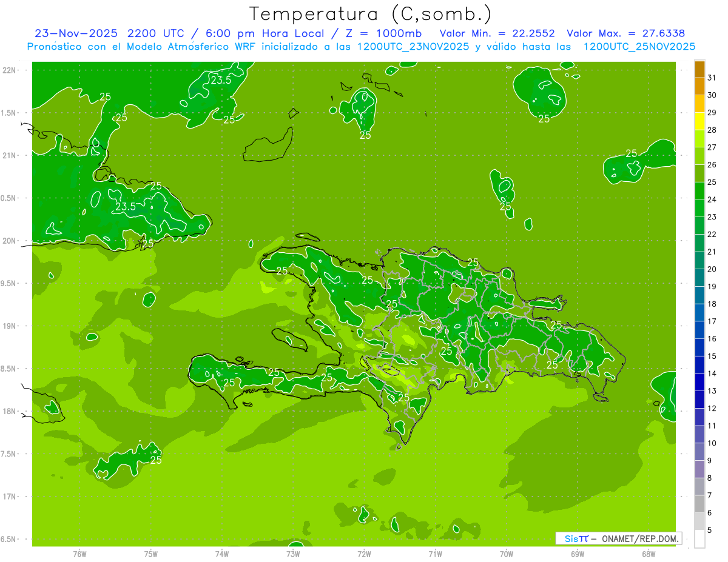Click the legend swatch between 17 and 18
The width and height of the screenshot is (728, 562).
[699, 313]
